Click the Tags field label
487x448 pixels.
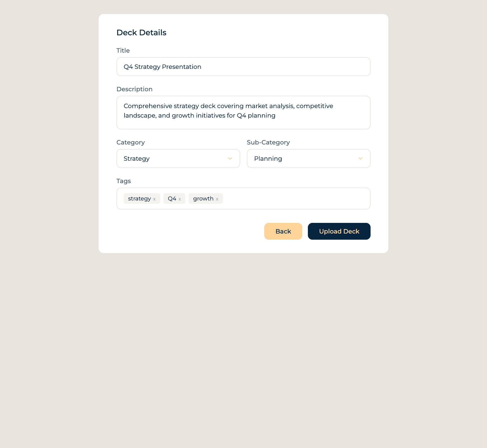click(123, 181)
